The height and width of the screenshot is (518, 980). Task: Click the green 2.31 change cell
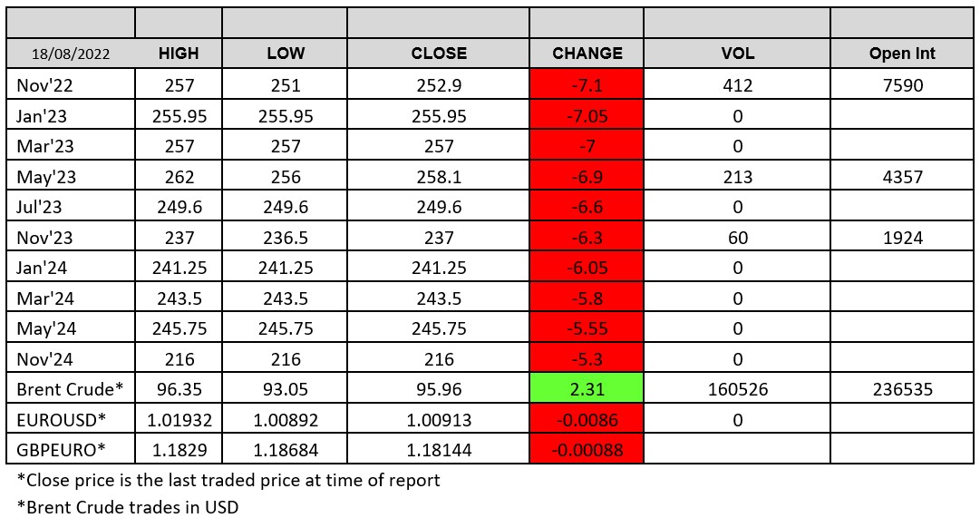[x=587, y=389]
